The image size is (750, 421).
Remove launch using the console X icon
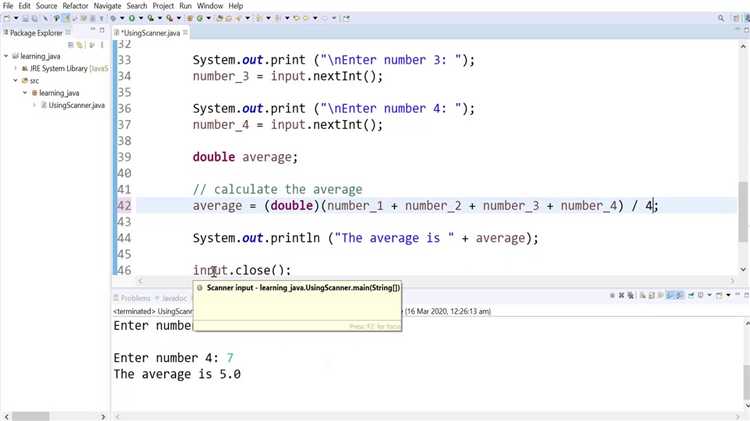coord(621,295)
